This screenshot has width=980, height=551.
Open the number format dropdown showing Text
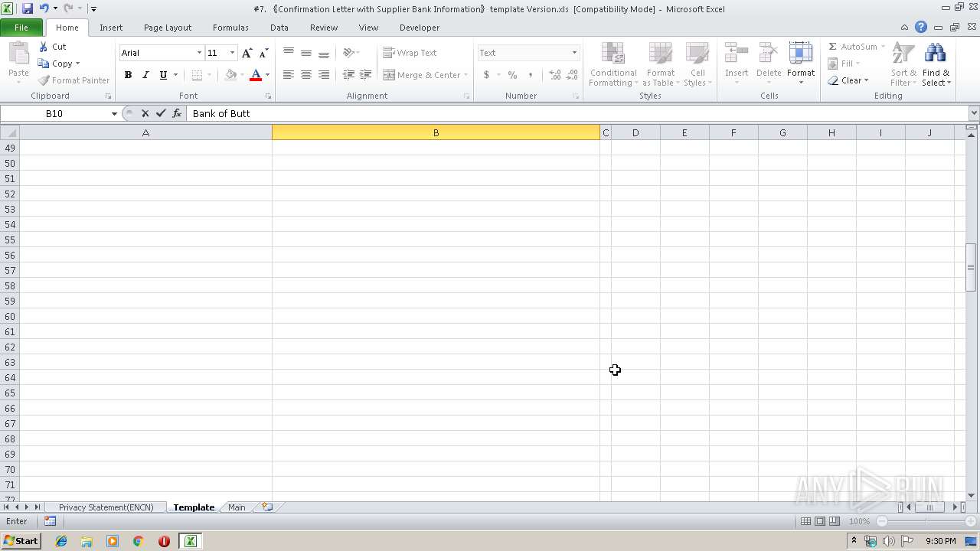coord(574,53)
